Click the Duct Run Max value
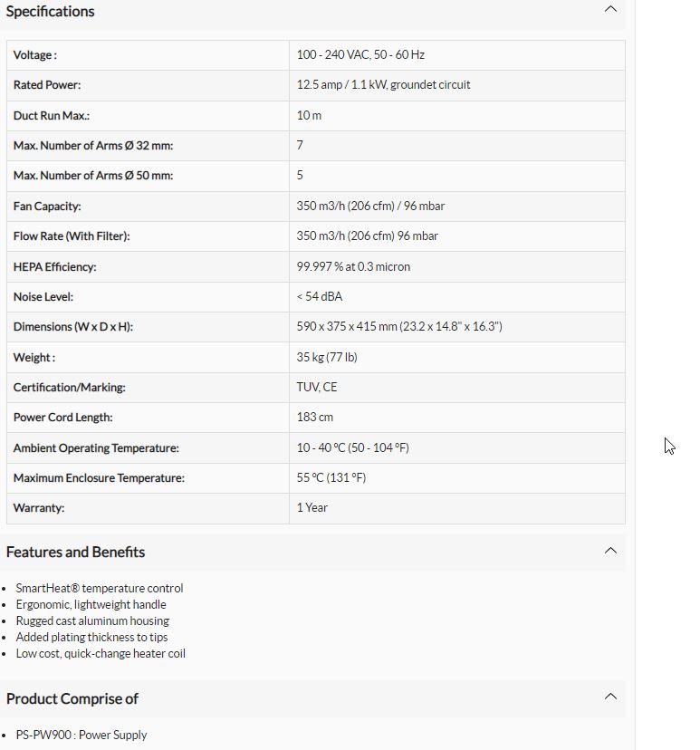700x750 pixels. [309, 115]
